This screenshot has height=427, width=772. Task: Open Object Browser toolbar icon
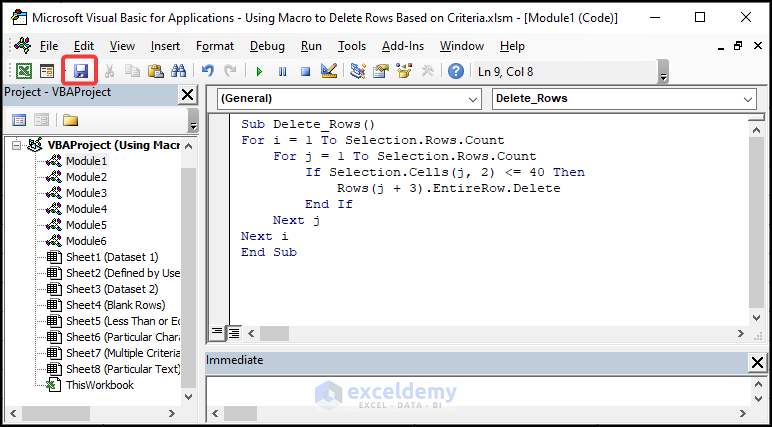[x=404, y=71]
